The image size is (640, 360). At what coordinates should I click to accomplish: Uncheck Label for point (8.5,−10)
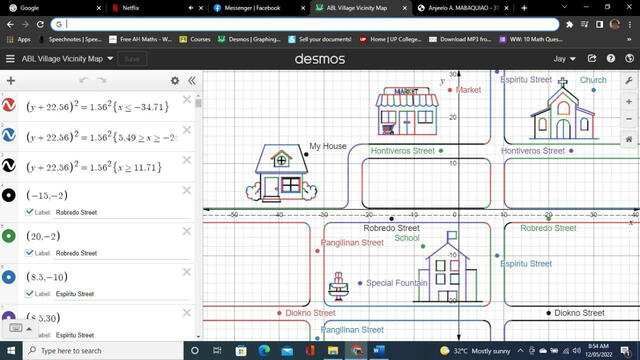click(x=29, y=293)
